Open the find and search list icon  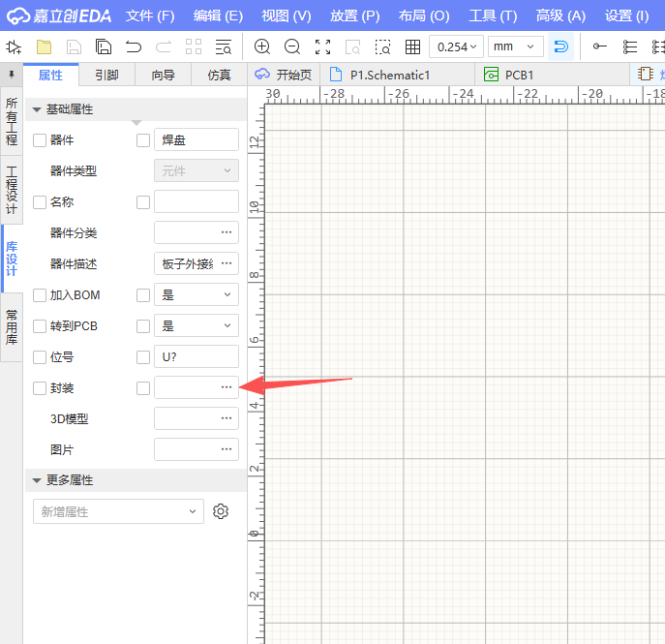[x=224, y=46]
